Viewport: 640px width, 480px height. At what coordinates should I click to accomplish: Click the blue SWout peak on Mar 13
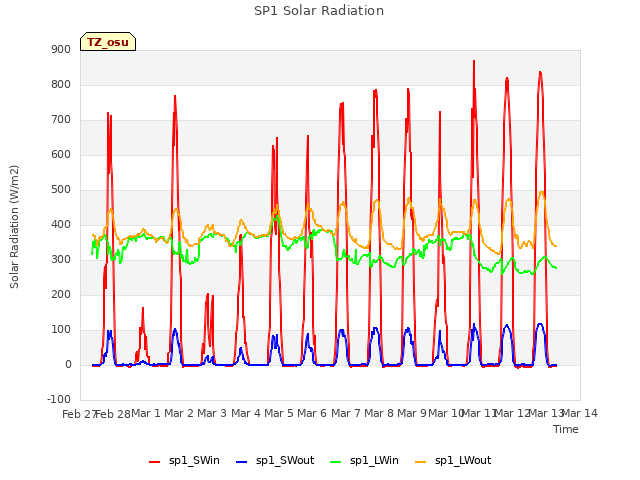coord(540,324)
